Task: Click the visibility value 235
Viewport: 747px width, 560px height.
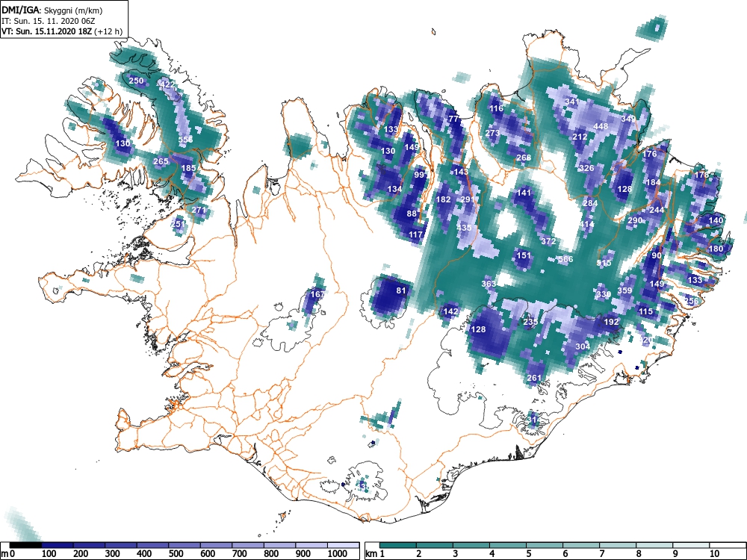Action: [x=530, y=321]
